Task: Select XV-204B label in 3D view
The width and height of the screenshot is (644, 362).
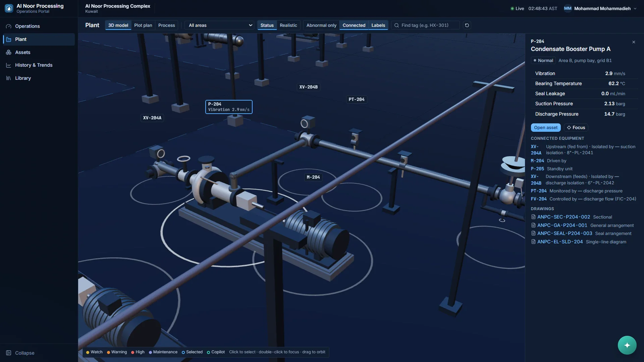Action: (x=308, y=87)
